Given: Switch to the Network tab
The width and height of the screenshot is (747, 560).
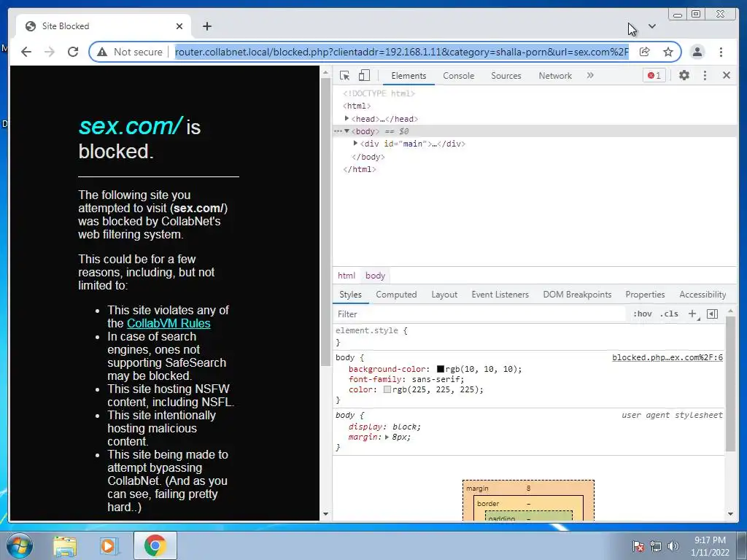Looking at the screenshot, I should [555, 76].
